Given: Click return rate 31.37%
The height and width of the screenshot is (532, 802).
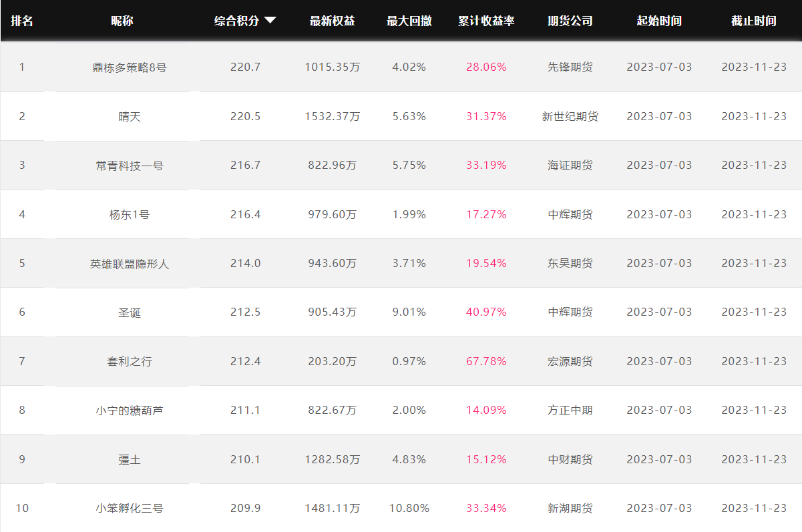Looking at the screenshot, I should click(x=486, y=116).
